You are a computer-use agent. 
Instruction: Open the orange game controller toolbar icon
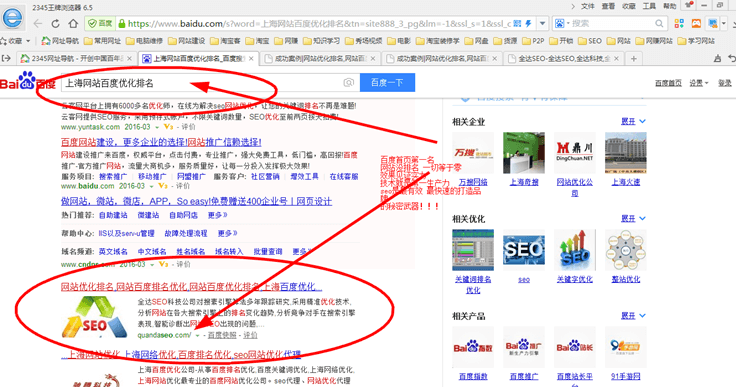pyautogui.click(x=696, y=23)
